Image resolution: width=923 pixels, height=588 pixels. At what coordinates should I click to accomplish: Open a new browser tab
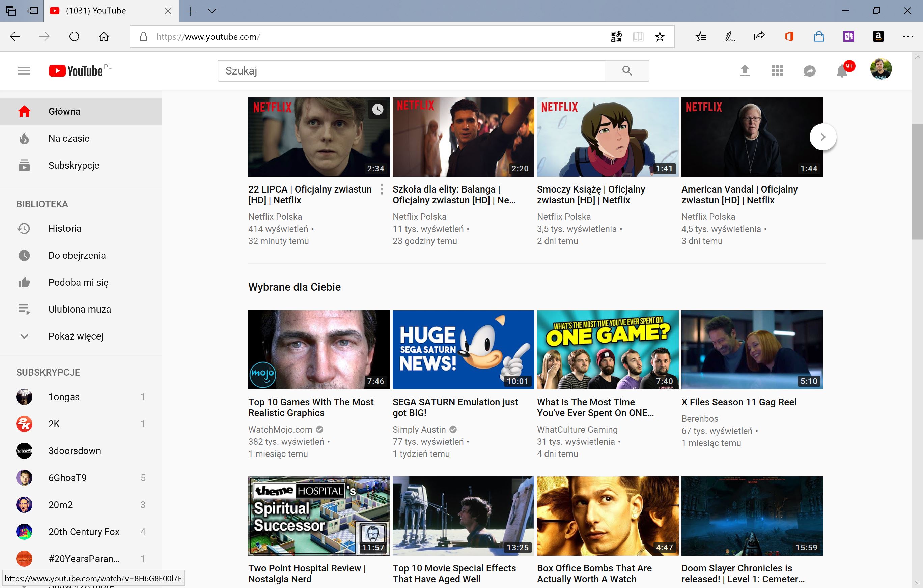tap(191, 11)
